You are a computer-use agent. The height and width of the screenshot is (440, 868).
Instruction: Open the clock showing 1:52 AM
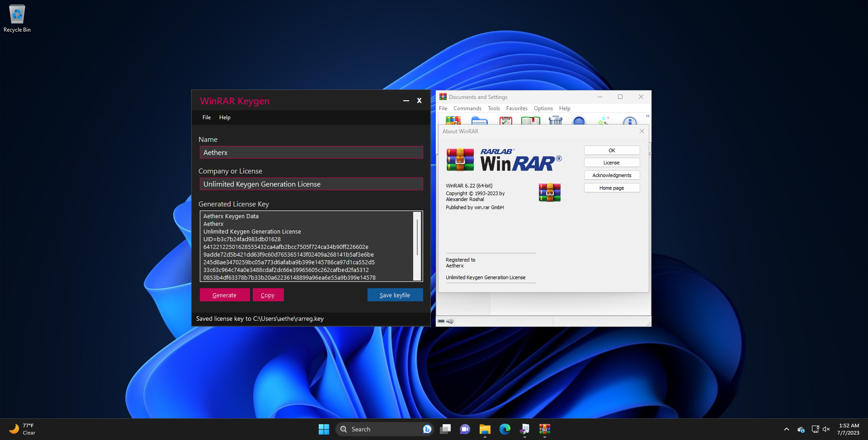(x=849, y=429)
